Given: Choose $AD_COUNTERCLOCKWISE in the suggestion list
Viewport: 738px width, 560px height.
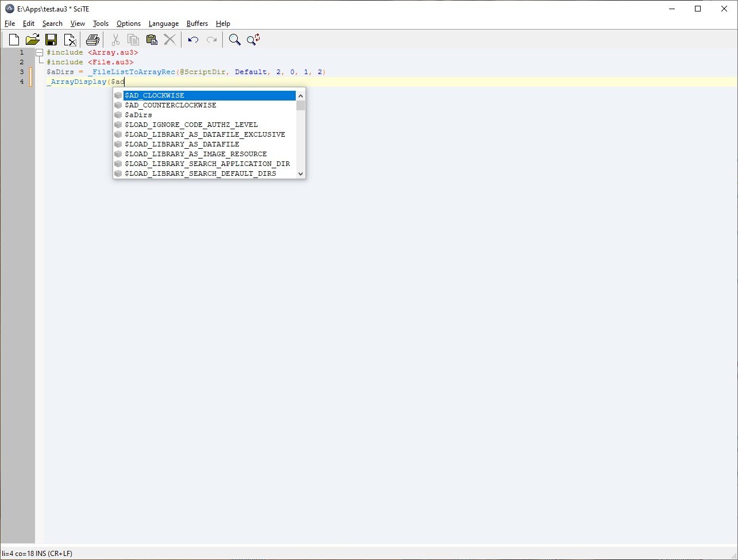Looking at the screenshot, I should pos(170,105).
